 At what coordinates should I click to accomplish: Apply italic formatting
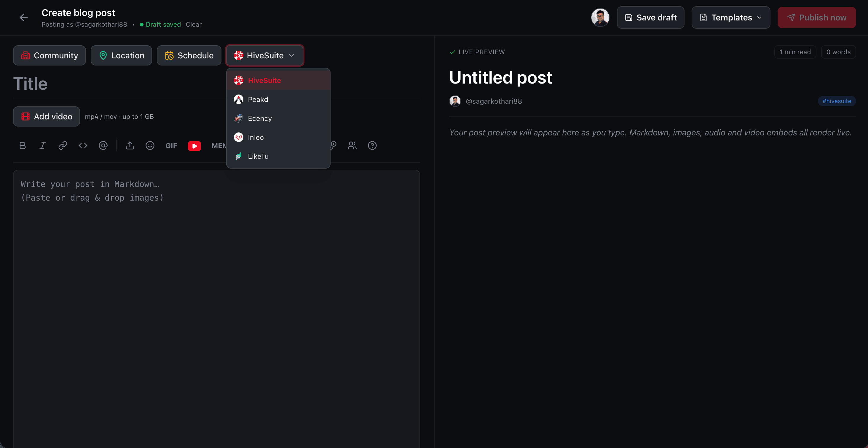(42, 145)
